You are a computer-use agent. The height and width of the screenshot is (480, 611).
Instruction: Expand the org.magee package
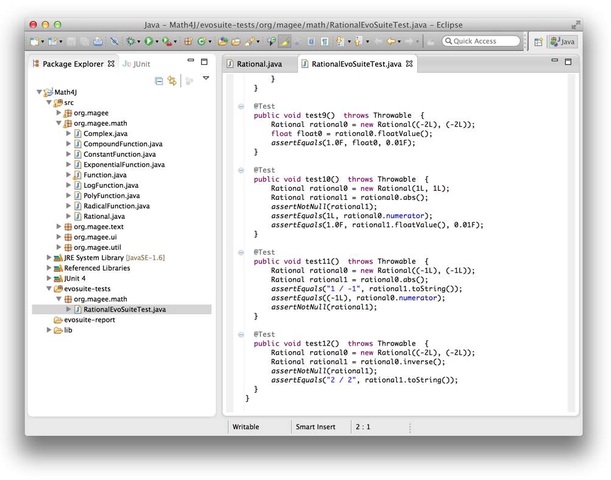pos(58,113)
